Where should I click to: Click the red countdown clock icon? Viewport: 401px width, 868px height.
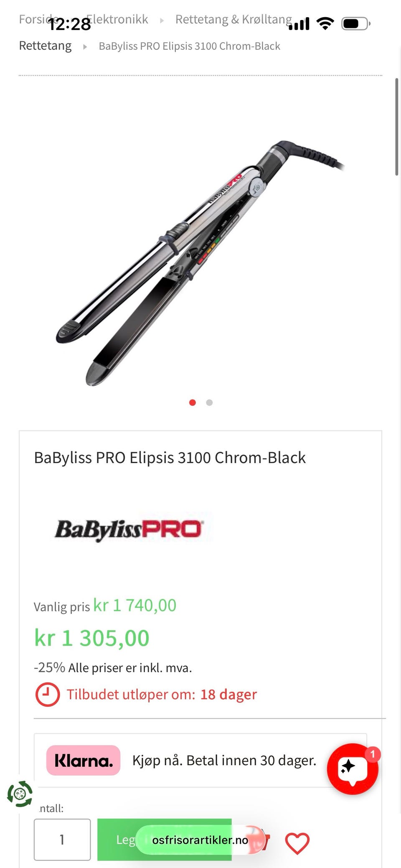click(x=48, y=695)
